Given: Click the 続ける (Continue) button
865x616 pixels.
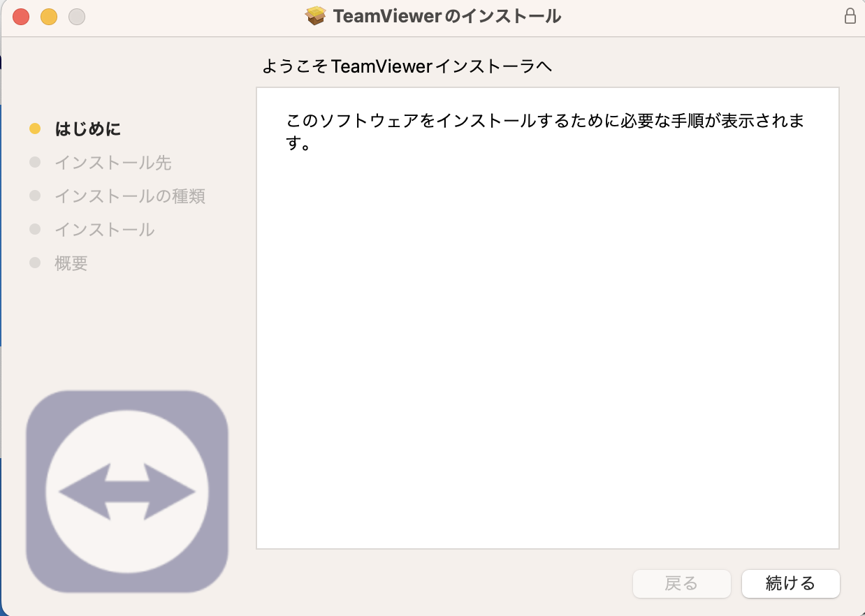Looking at the screenshot, I should 790,584.
